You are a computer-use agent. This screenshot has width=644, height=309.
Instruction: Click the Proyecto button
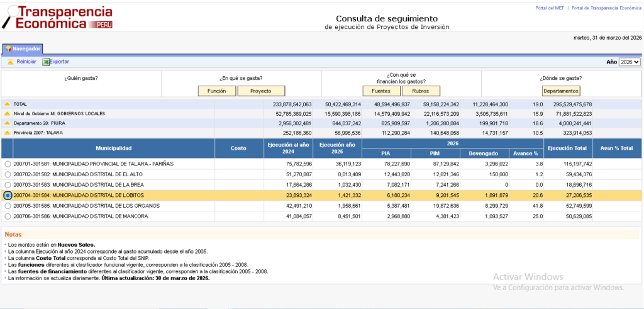point(260,91)
